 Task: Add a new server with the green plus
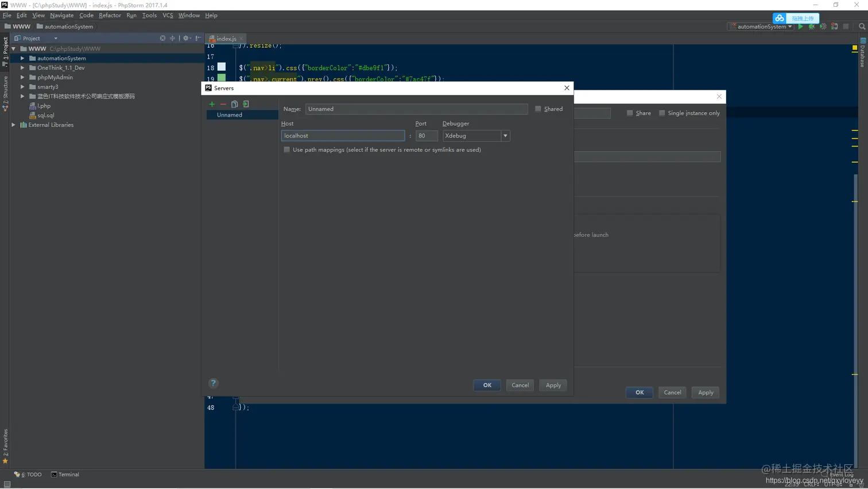click(x=212, y=104)
